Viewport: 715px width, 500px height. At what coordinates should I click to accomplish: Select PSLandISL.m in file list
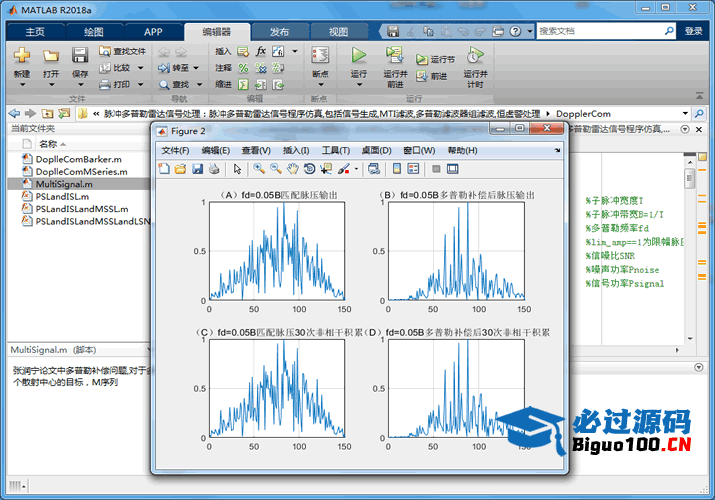[x=62, y=196]
